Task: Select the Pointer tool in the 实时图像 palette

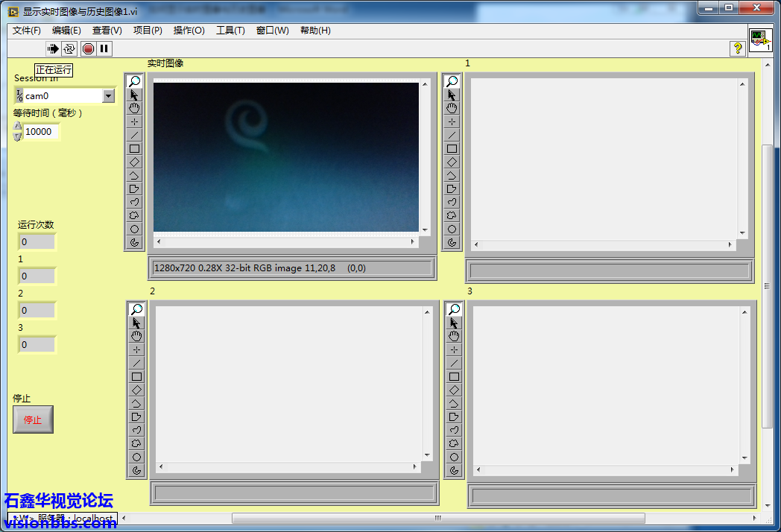Action: pos(134,95)
